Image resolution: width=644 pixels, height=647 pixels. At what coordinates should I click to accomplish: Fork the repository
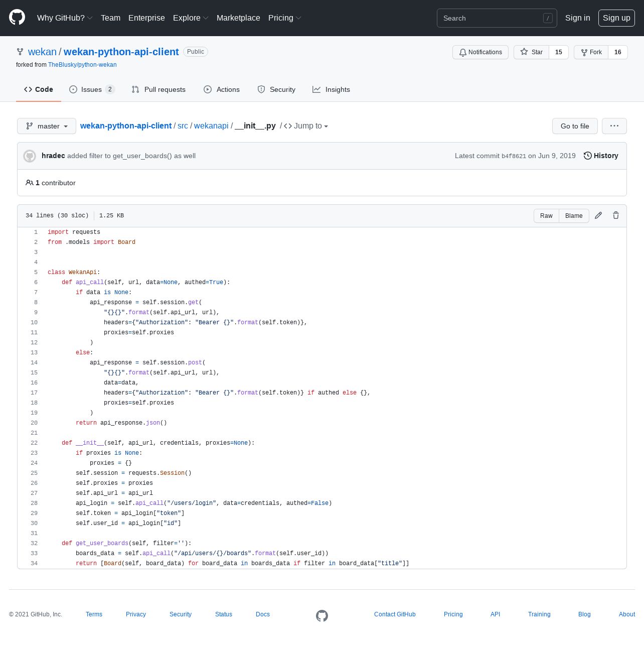tap(591, 52)
